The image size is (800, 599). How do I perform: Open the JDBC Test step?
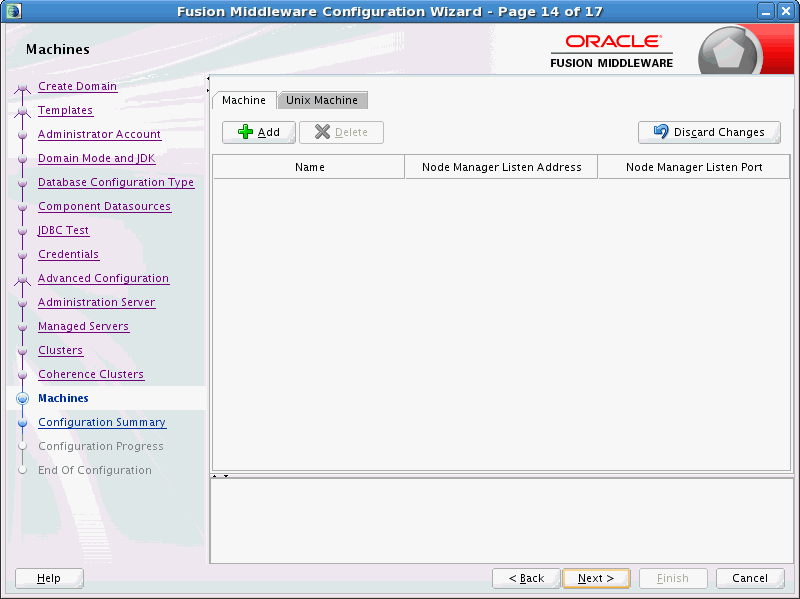(x=63, y=230)
